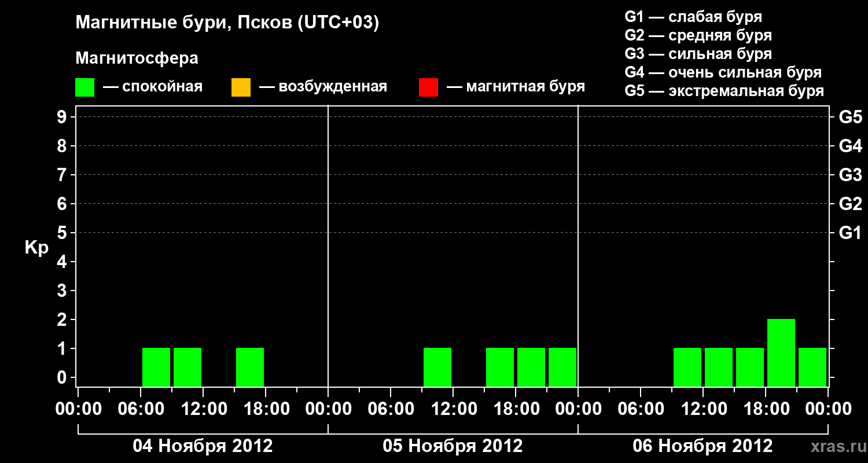Click the '— спокойная' legend label
Viewport: 868px width, 463px height.
coord(153,87)
